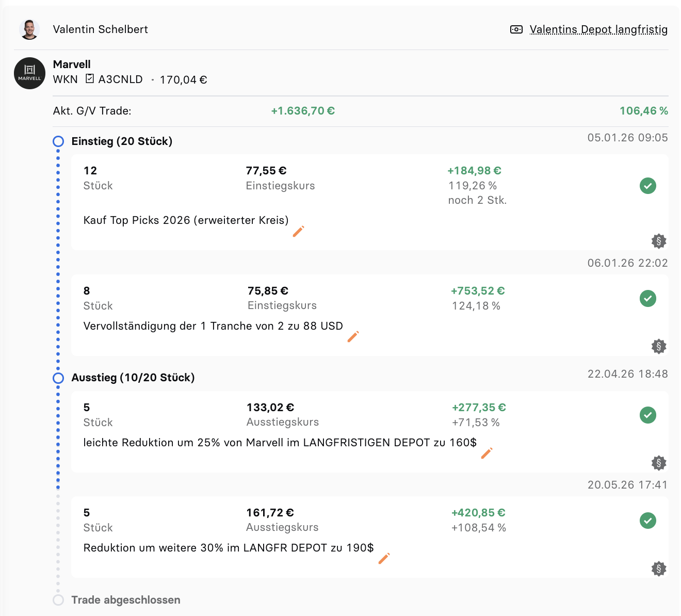Viewport: 681px width, 616px height.
Task: Click the timestamp 05.01.26 09:05
Action: click(x=628, y=138)
